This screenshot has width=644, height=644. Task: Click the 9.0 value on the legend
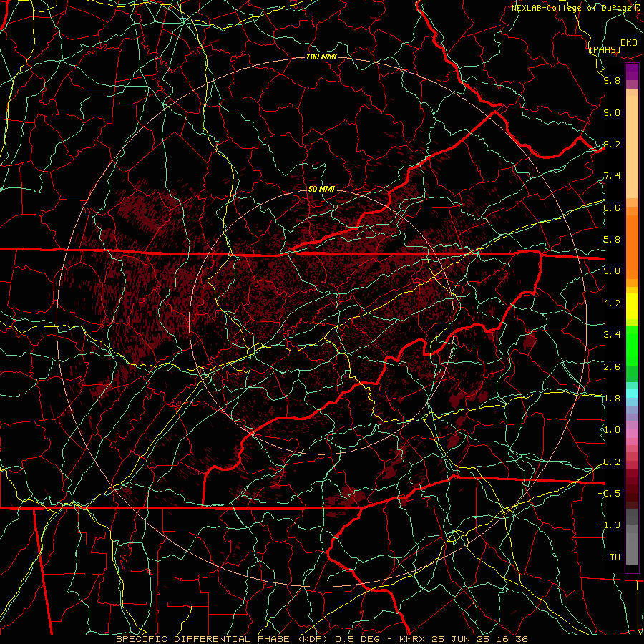[612, 112]
